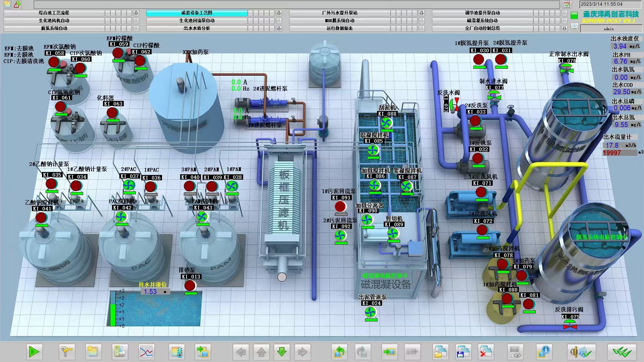
Task: Open the password keys login icon
Action: point(67,352)
